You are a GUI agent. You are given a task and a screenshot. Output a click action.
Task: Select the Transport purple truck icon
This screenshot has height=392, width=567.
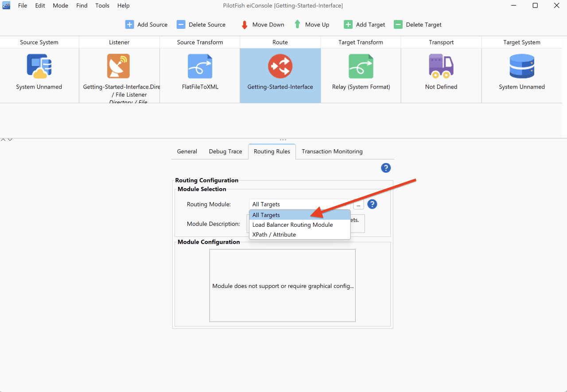441,66
